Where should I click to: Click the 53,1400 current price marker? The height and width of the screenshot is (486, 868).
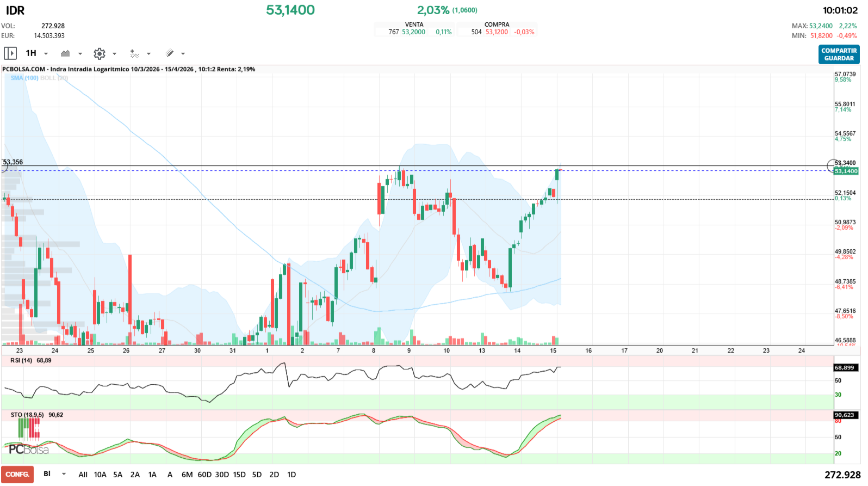click(846, 171)
